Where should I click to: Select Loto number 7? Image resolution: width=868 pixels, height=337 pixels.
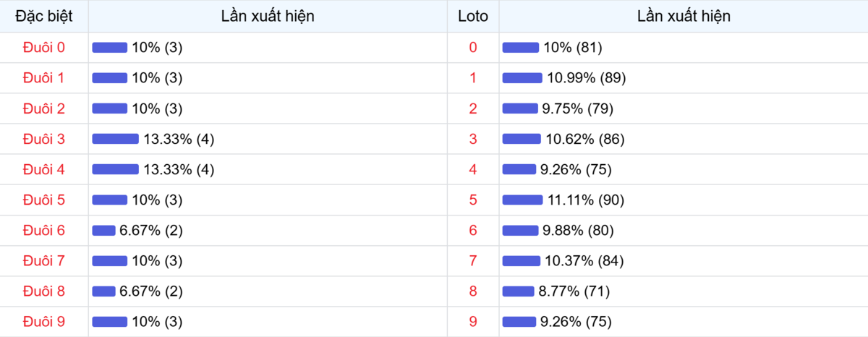(x=473, y=260)
